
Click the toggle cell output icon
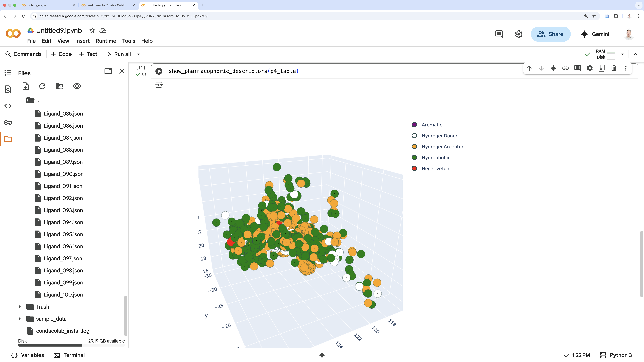pyautogui.click(x=159, y=85)
